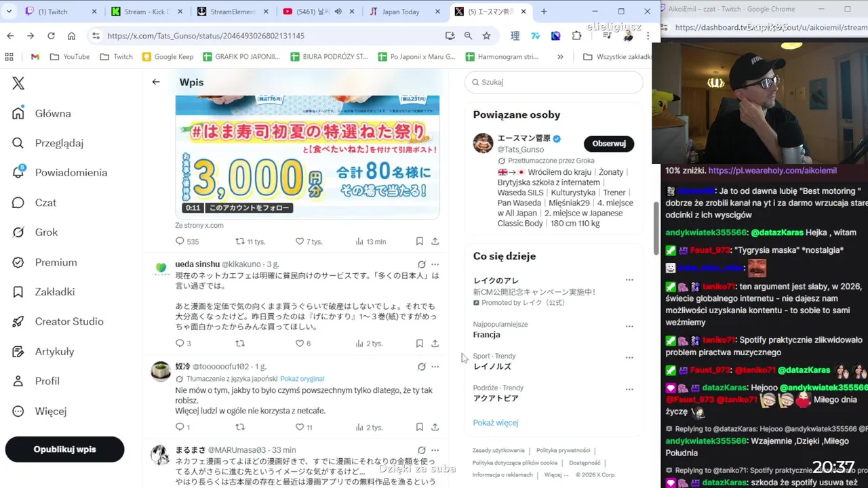Click Pokaż oryginał translation link
This screenshot has width=868, height=488.
tap(302, 379)
